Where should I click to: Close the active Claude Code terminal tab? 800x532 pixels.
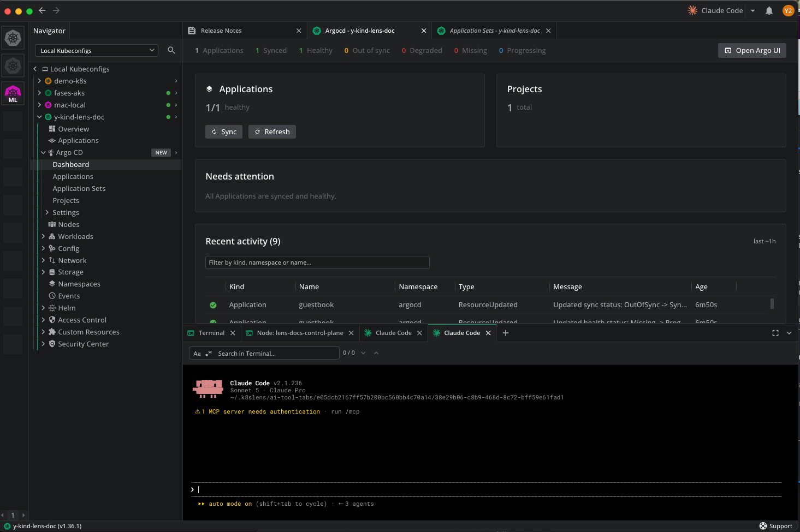click(x=488, y=333)
